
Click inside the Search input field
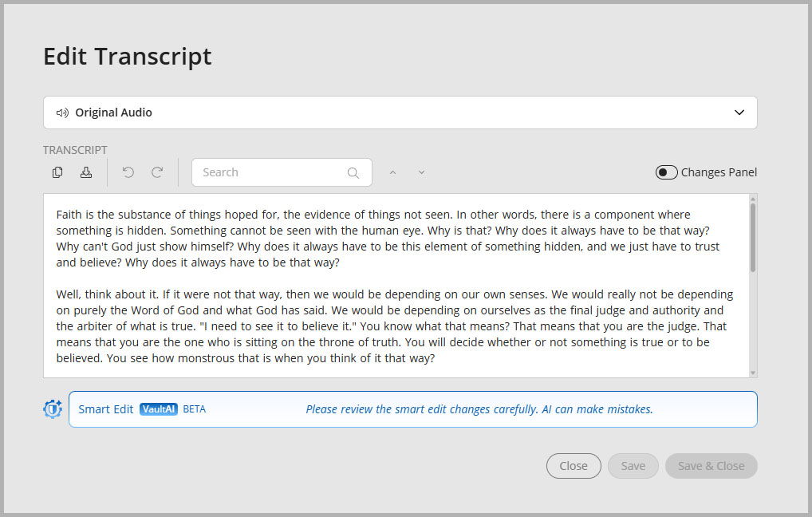click(271, 172)
